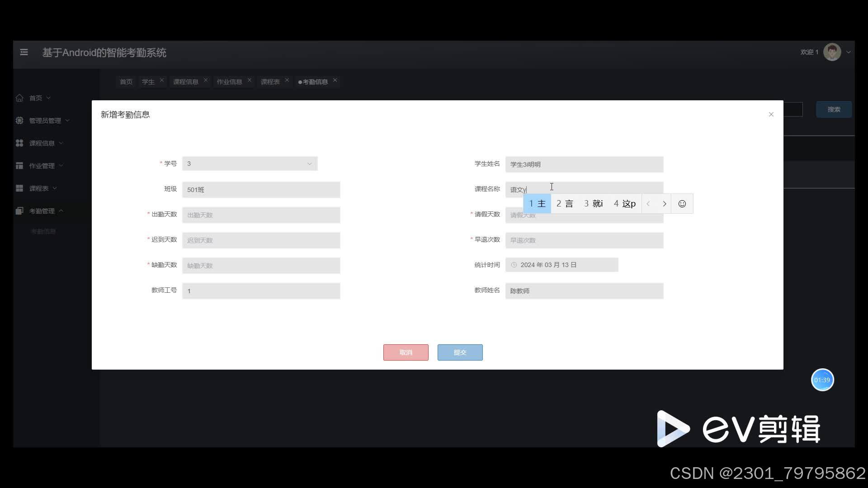
Task: Open the 学号 dropdown
Action: click(x=250, y=164)
